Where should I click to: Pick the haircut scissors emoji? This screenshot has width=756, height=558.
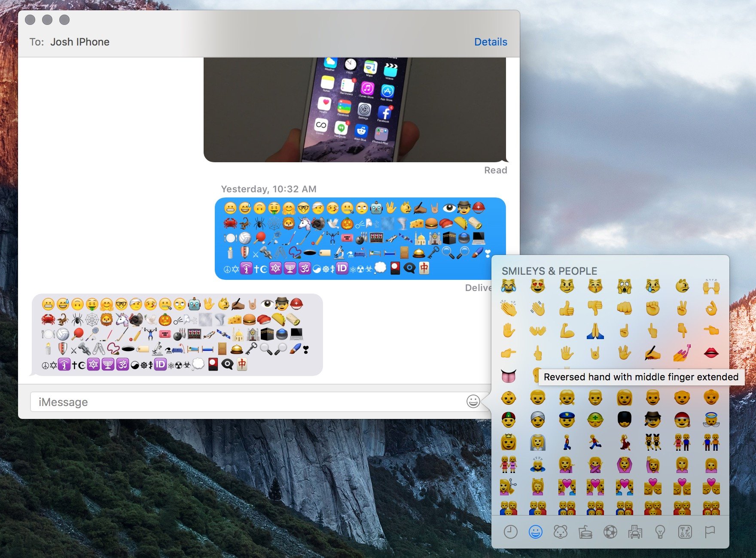509,487
